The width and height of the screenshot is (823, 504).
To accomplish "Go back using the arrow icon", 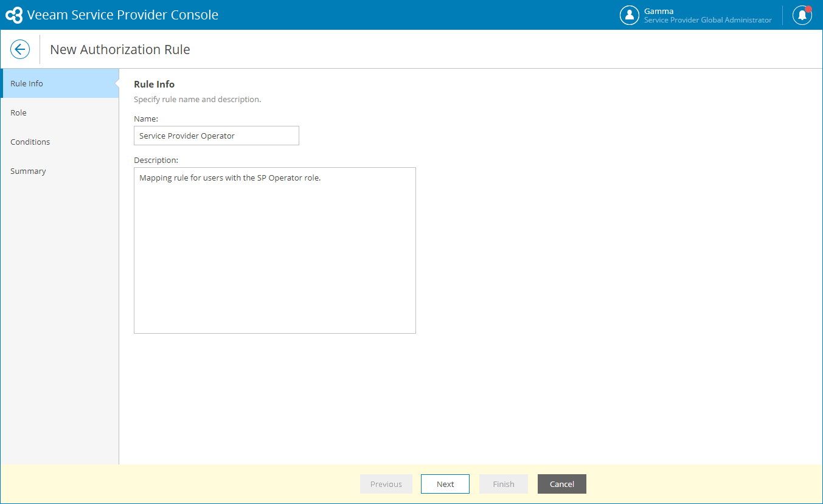I will click(x=20, y=50).
